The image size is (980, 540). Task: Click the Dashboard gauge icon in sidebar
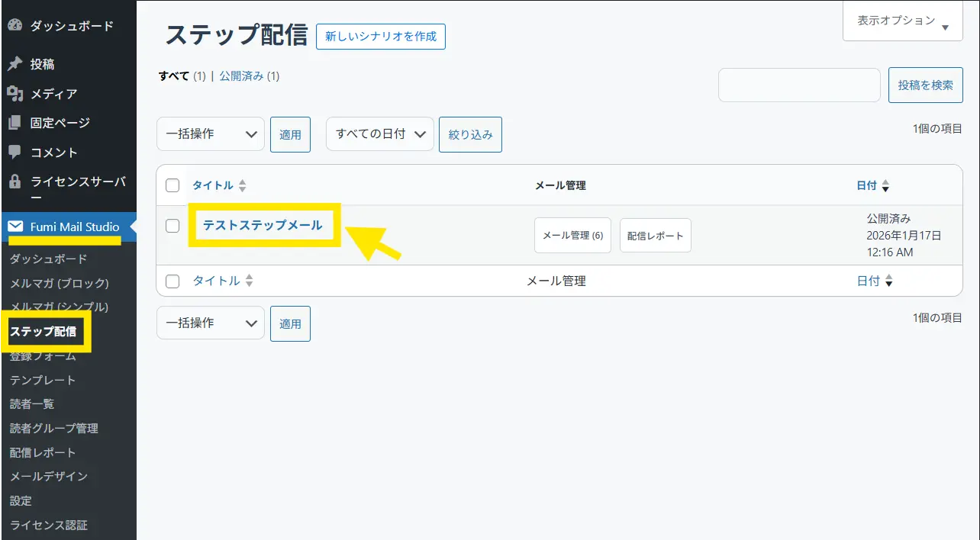15,25
